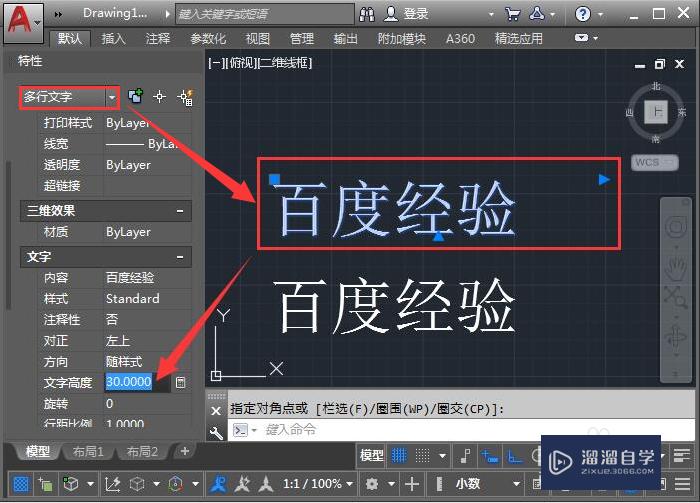700x503 pixels.
Task: Click the 内容 value 百度经验 in properties
Action: [x=130, y=278]
